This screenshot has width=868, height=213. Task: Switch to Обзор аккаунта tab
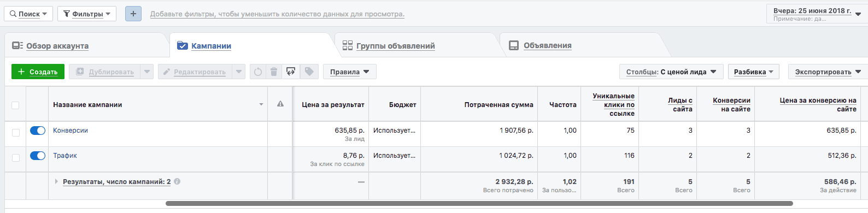pyautogui.click(x=57, y=46)
